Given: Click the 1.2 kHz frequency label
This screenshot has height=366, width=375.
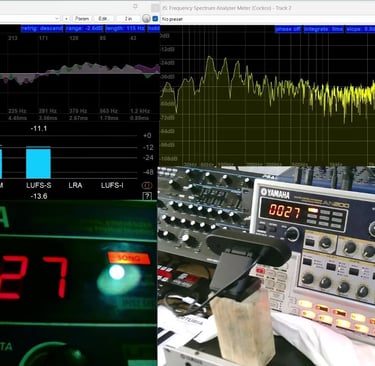Looking at the screenshot, I should pyautogui.click(x=140, y=111).
